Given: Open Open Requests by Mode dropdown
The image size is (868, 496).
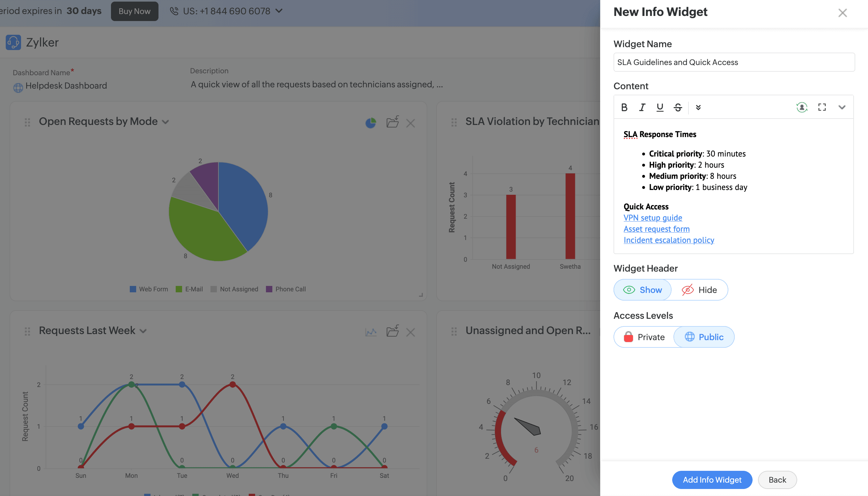Looking at the screenshot, I should pyautogui.click(x=166, y=122).
